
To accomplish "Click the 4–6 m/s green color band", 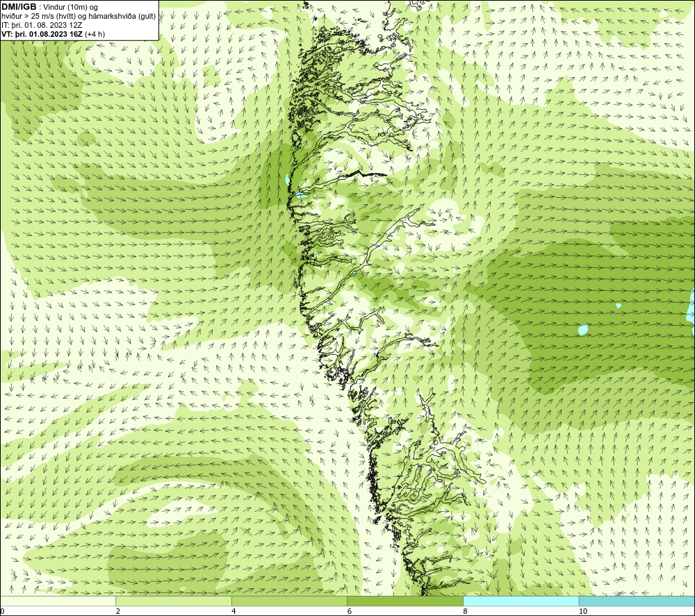I will tap(289, 601).
